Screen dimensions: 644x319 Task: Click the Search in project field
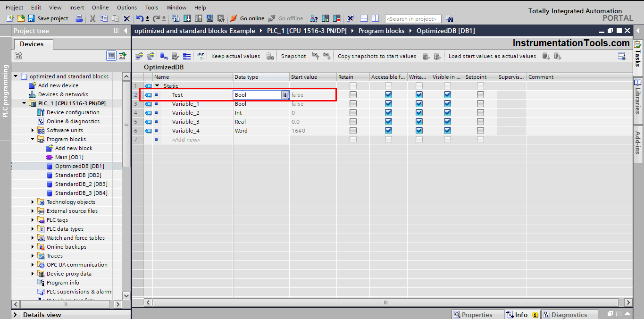(x=413, y=19)
